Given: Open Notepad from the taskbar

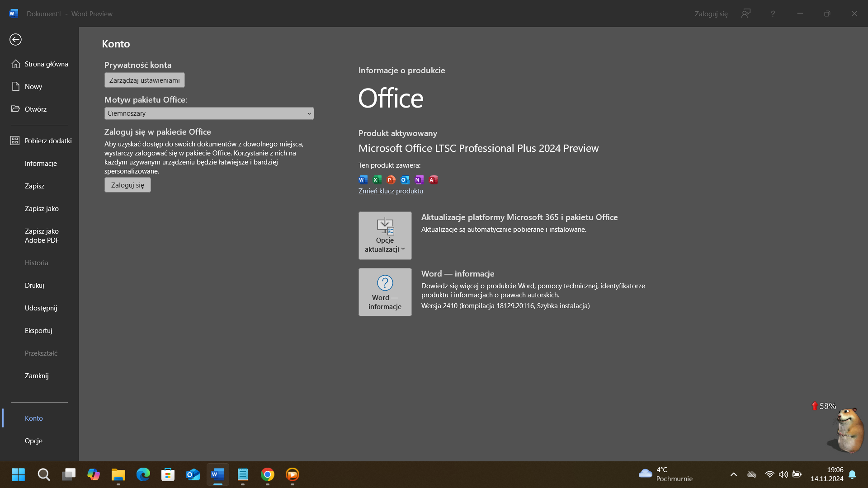Looking at the screenshot, I should tap(243, 474).
